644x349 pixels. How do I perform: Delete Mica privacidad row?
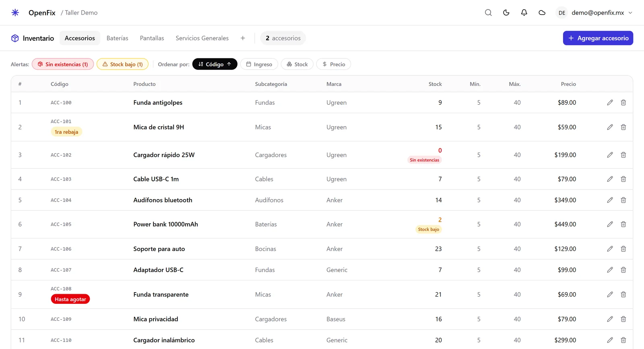(623, 319)
